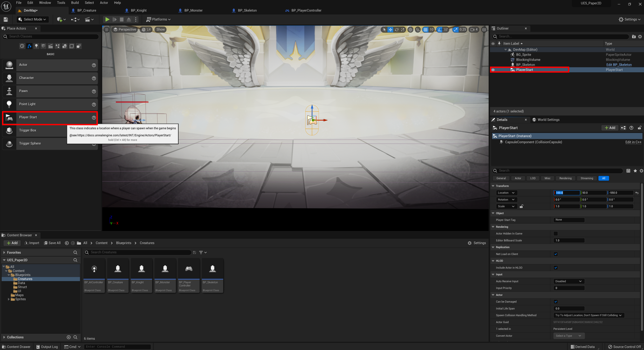This screenshot has width=644, height=350.
Task: Switch to BP_PlayerController tab
Action: click(x=306, y=10)
